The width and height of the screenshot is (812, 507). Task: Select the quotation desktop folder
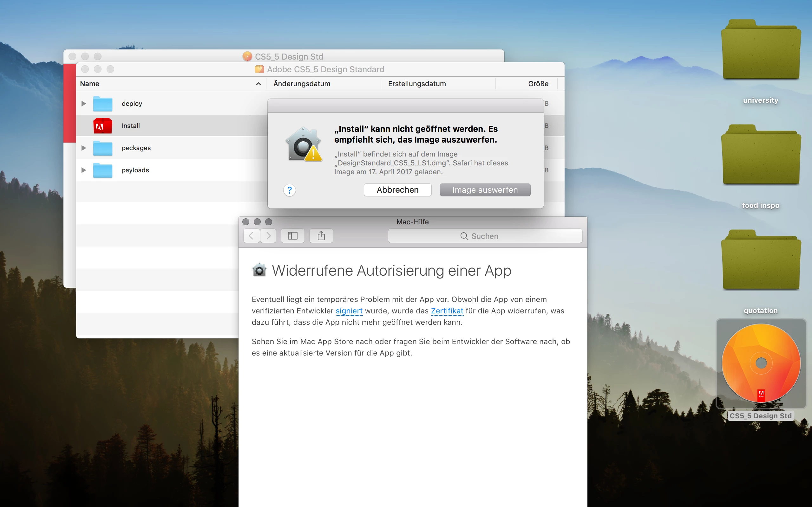(761, 260)
